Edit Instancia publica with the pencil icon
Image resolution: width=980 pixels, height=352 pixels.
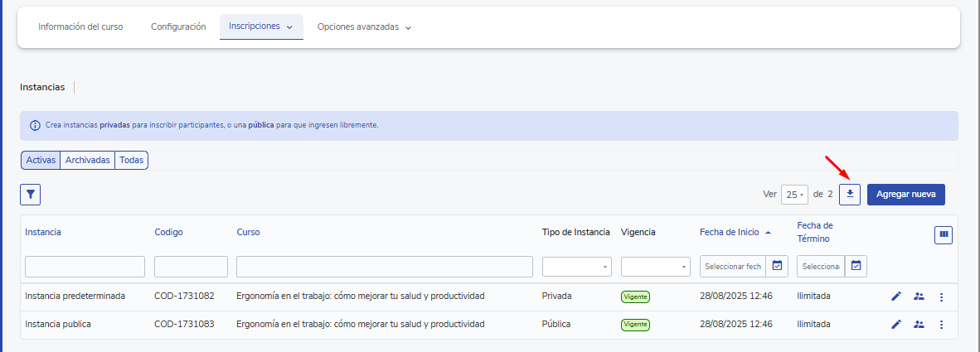tap(896, 325)
